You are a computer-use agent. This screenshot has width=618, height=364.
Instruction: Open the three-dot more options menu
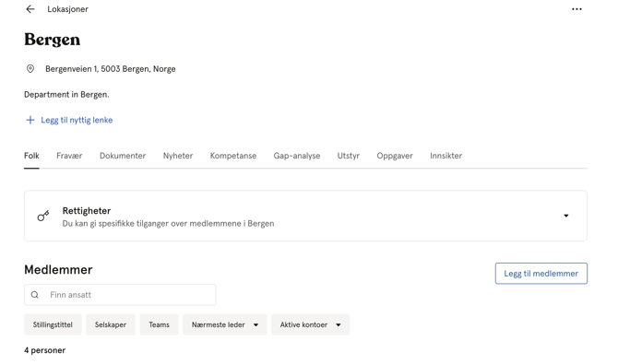[576, 9]
